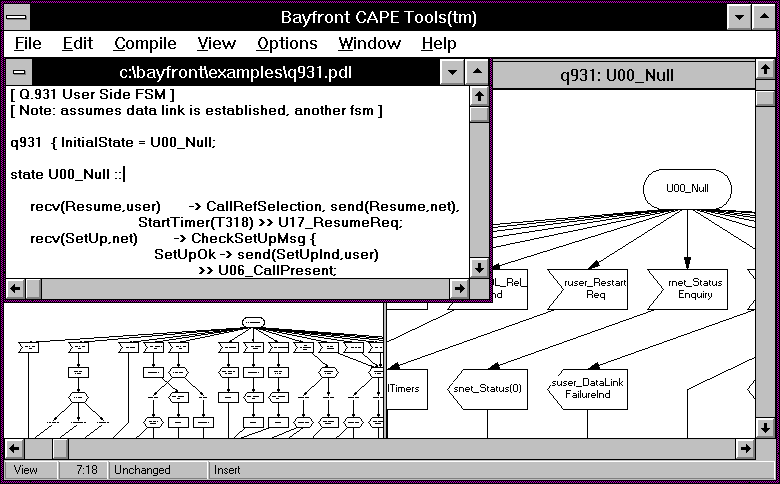Click the '[ Q.931 User Side FSM ]' comment
This screenshot has width=780, height=484.
pyautogui.click(x=93, y=95)
